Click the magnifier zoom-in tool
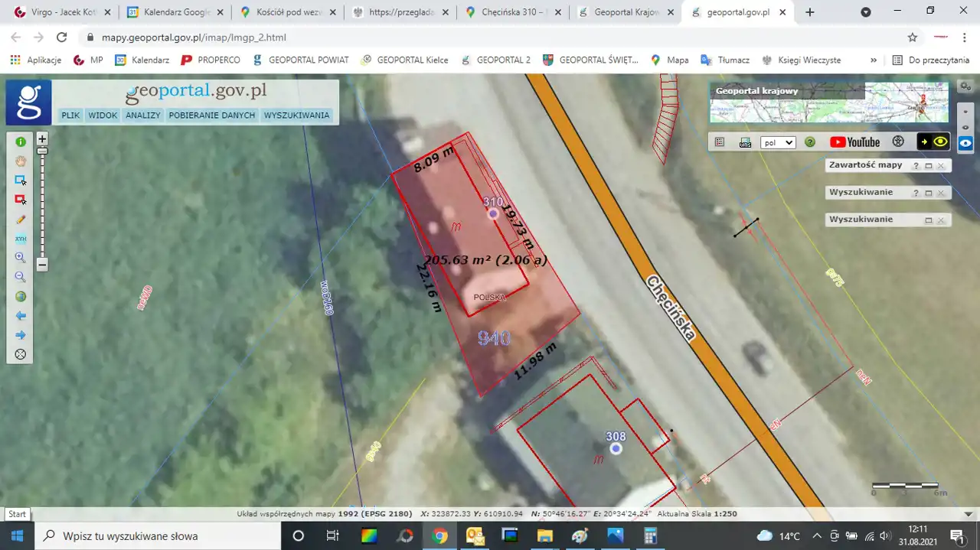Image resolution: width=980 pixels, height=550 pixels. pos(21,258)
